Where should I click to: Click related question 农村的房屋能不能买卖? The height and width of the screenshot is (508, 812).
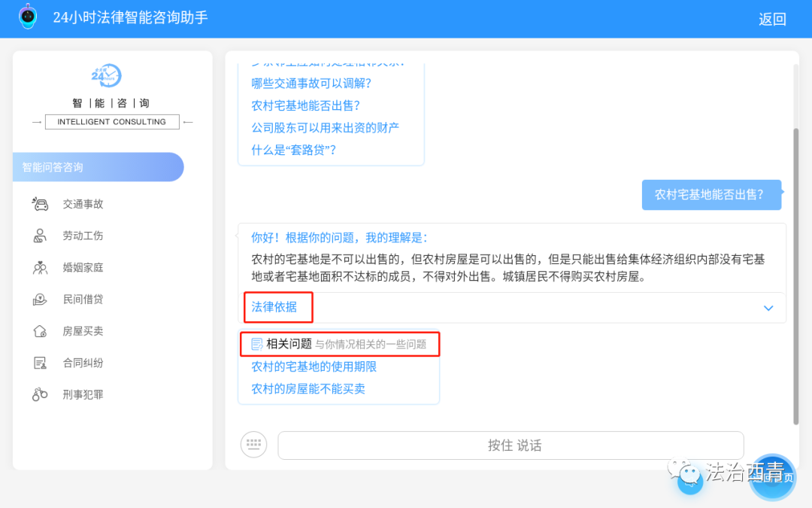click(x=306, y=386)
